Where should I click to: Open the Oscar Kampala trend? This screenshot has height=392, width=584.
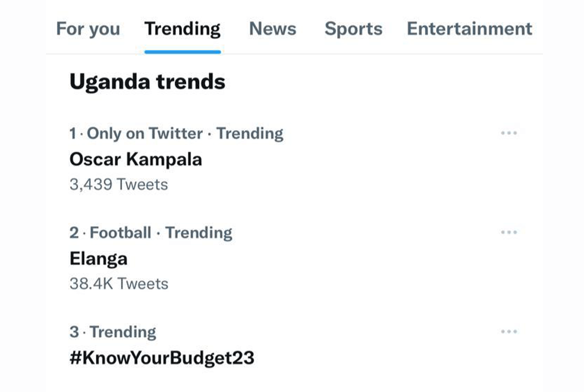[136, 159]
